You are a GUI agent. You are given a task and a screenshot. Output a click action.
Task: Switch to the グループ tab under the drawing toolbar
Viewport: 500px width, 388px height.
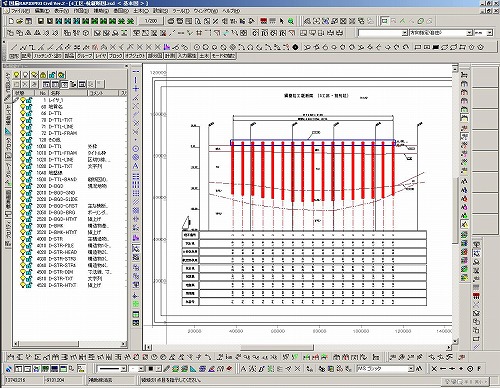point(85,56)
